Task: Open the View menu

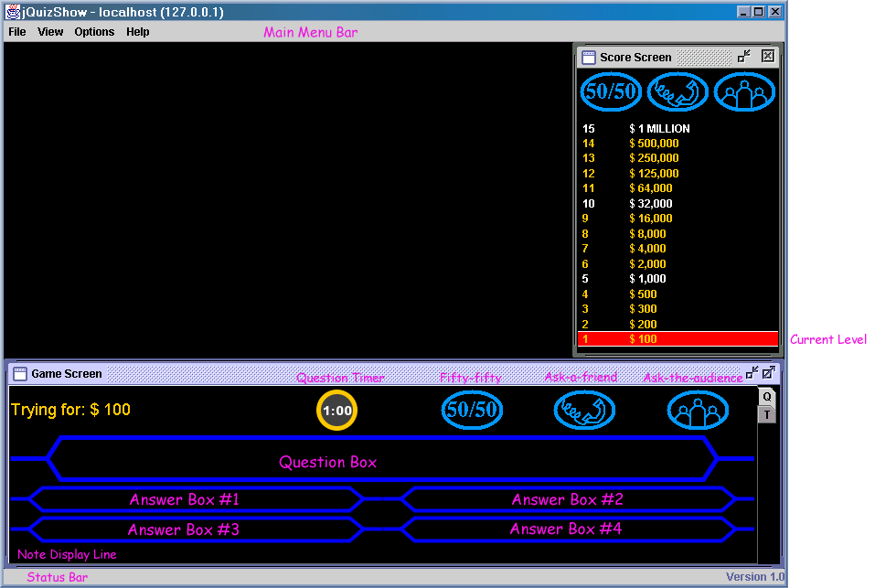Action: pyautogui.click(x=50, y=32)
